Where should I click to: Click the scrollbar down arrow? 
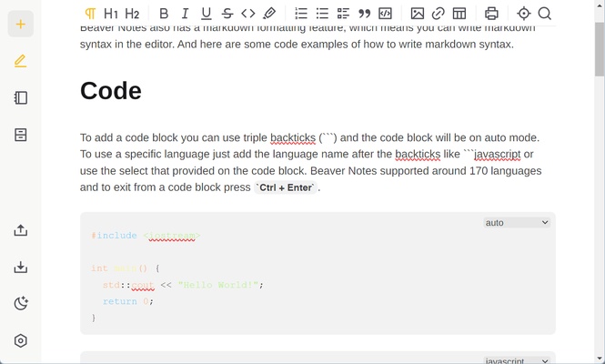click(x=600, y=359)
